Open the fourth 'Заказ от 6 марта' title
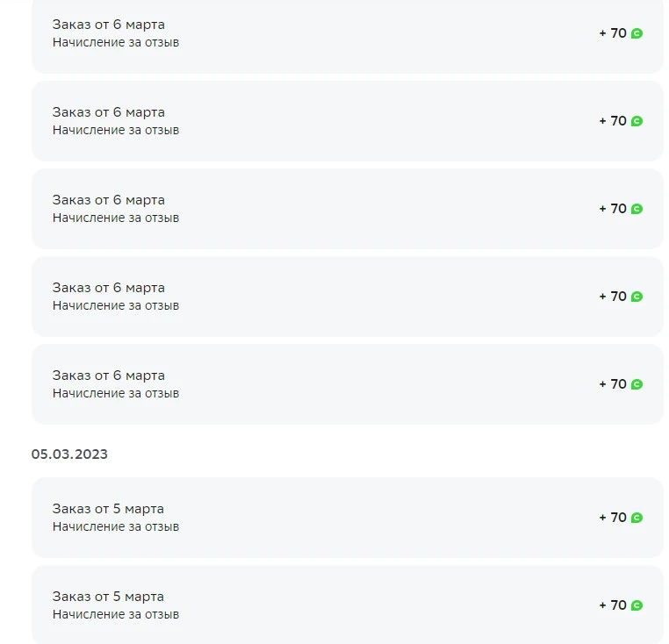This screenshot has width=669, height=644. click(x=108, y=288)
